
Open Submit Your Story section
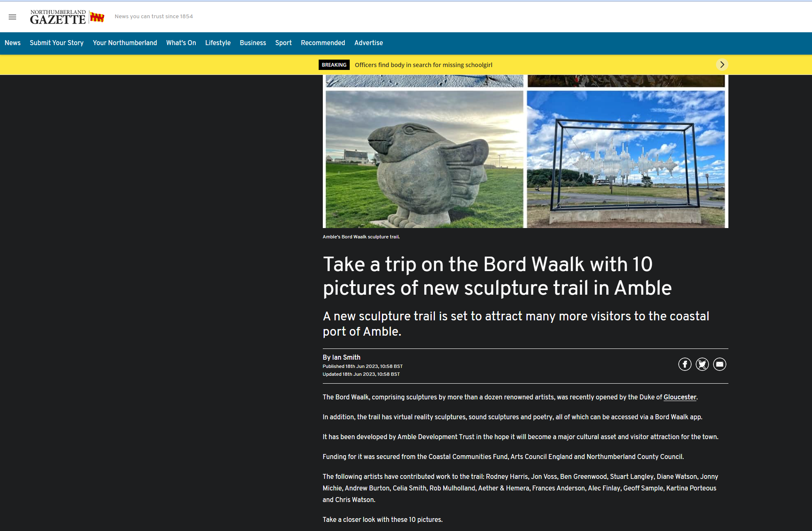click(57, 43)
